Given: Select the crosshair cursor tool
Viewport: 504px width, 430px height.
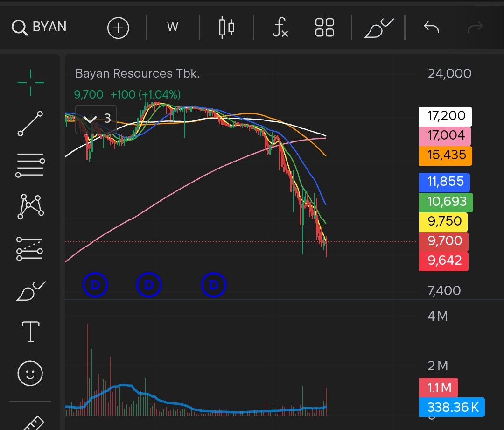Looking at the screenshot, I should (x=30, y=82).
